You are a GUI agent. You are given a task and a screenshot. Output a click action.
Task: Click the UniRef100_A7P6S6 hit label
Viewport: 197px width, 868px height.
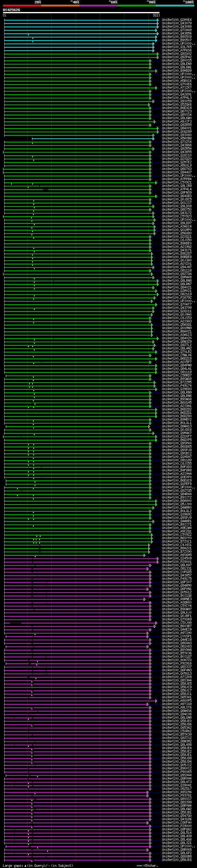pos(176,50)
